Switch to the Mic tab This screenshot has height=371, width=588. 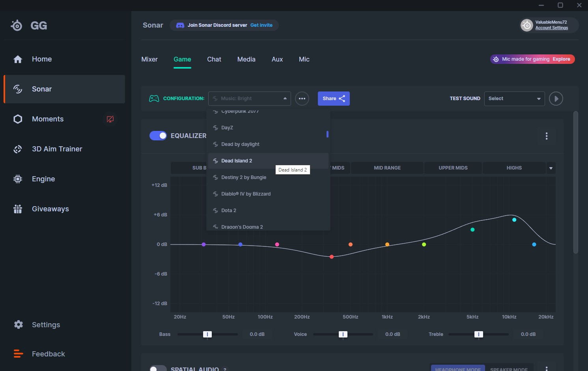[304, 59]
